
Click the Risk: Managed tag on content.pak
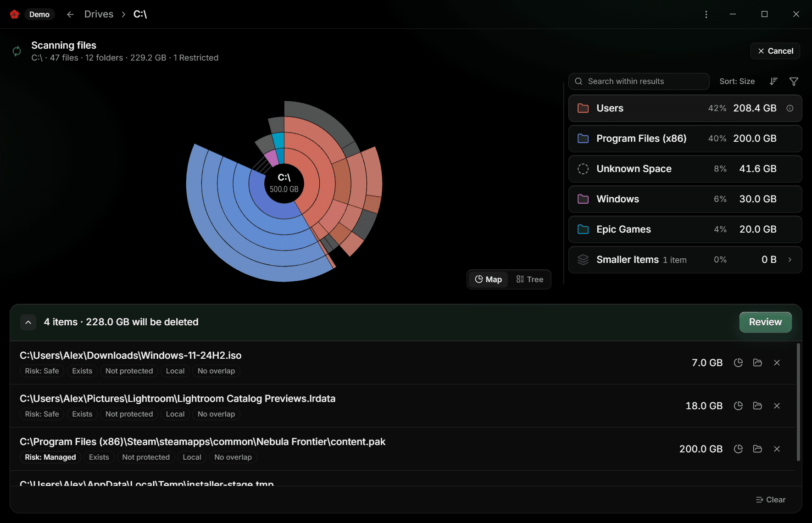tap(50, 457)
